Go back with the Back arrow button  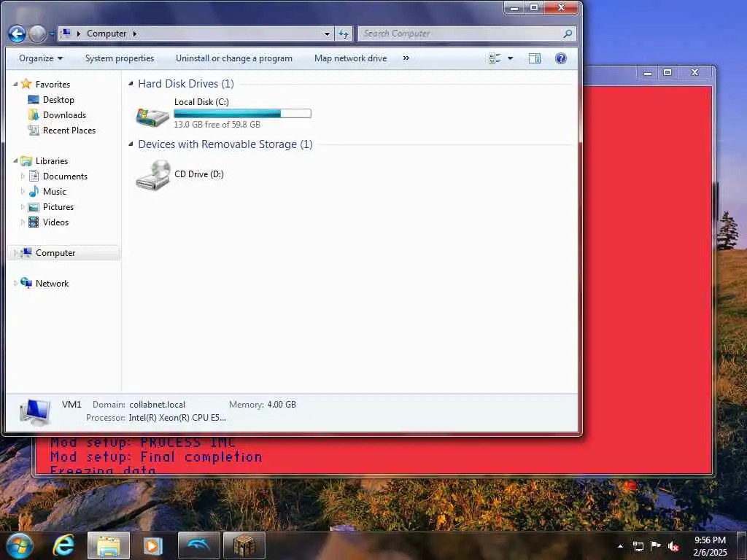click(x=17, y=34)
